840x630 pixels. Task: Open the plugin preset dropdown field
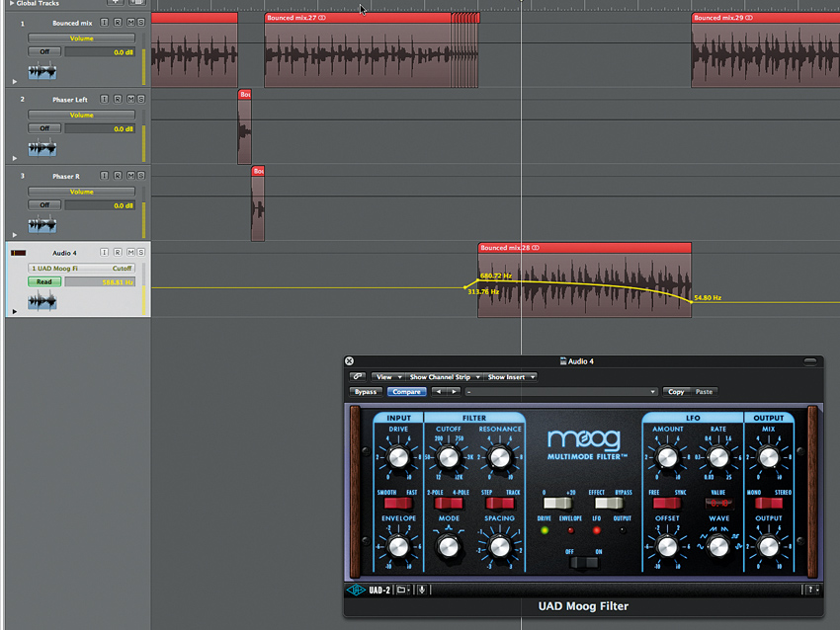point(561,392)
